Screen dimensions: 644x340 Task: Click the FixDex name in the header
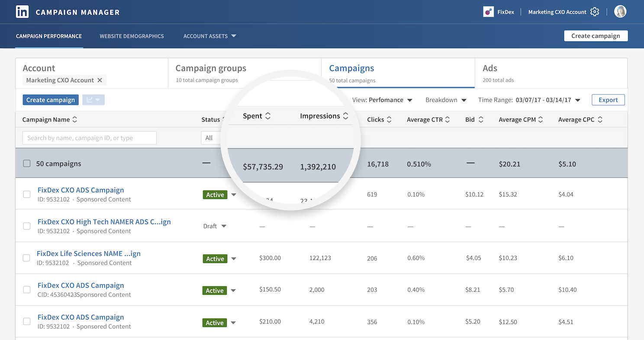pyautogui.click(x=506, y=12)
